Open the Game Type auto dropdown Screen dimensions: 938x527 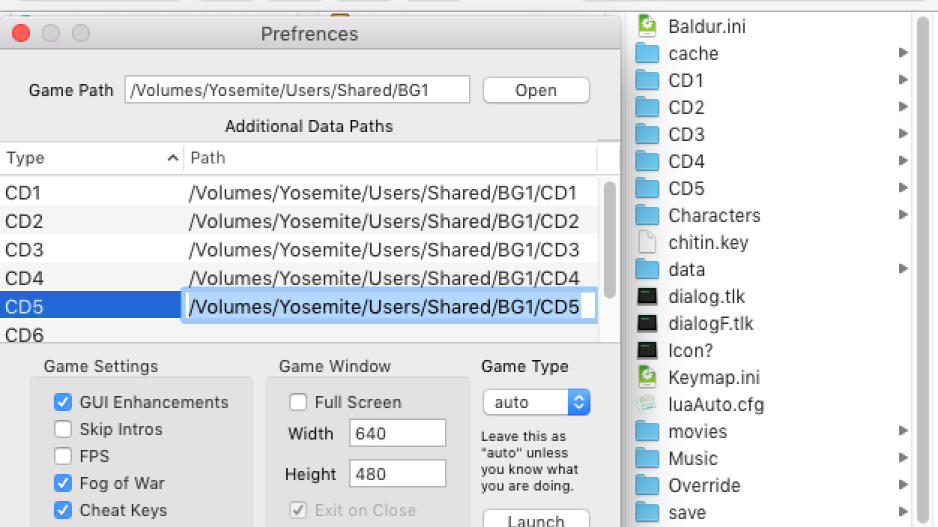point(536,402)
